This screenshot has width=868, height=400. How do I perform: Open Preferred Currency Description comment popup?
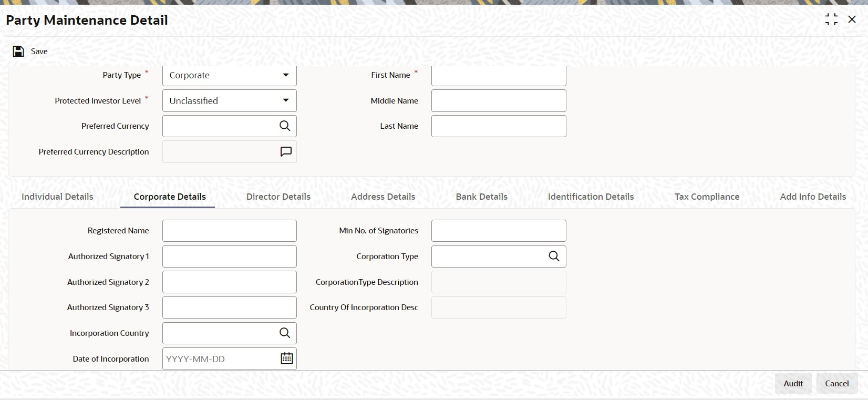[x=286, y=152]
